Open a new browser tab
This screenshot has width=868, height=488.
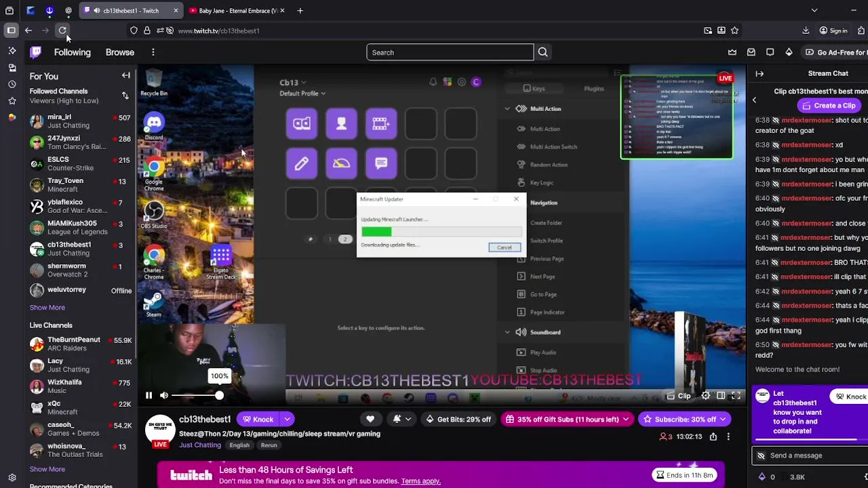tap(300, 10)
